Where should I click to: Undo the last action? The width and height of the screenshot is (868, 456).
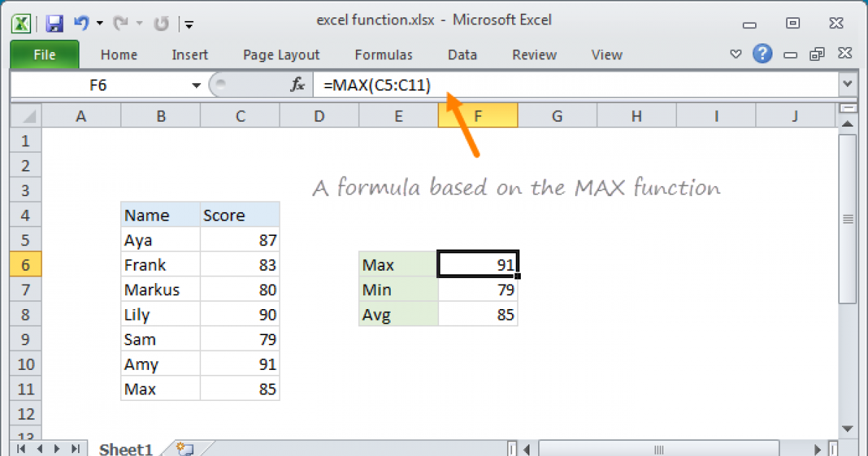click(80, 22)
